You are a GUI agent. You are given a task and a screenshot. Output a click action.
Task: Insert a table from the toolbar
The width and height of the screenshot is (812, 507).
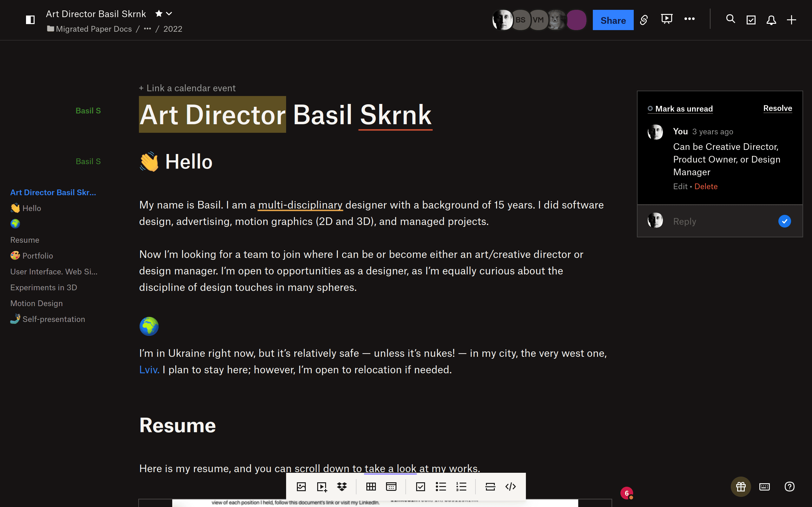(x=371, y=486)
